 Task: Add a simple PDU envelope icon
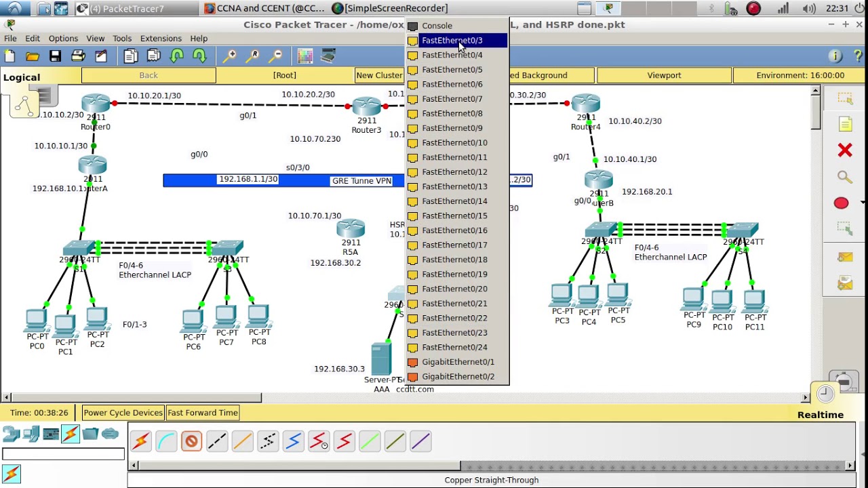(x=844, y=257)
